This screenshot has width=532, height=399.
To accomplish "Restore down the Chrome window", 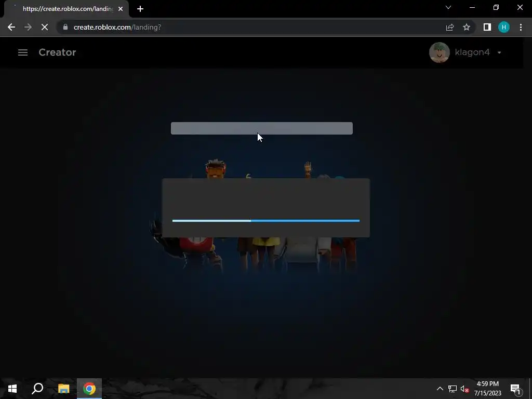I will tap(496, 7).
